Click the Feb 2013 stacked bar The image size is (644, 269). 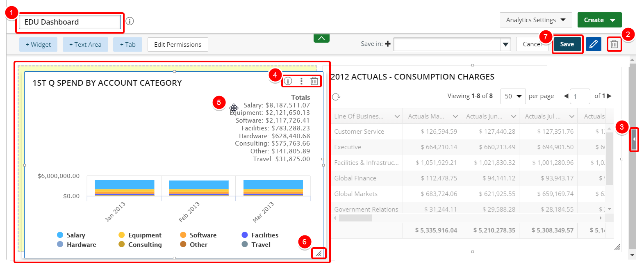199,188
